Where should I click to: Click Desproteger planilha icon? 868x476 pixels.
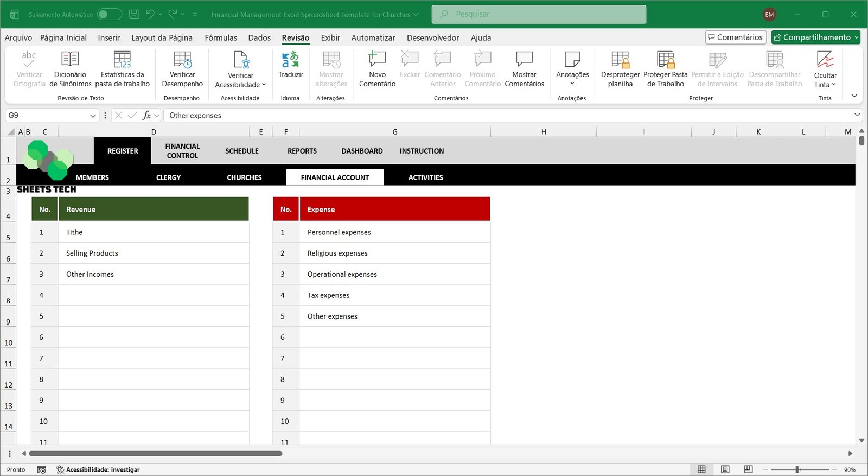click(620, 60)
